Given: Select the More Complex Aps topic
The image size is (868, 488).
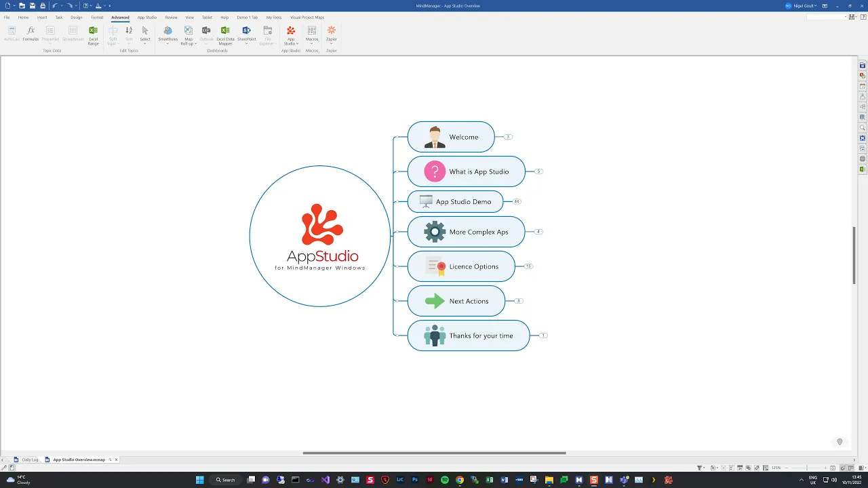Looking at the screenshot, I should tap(467, 232).
